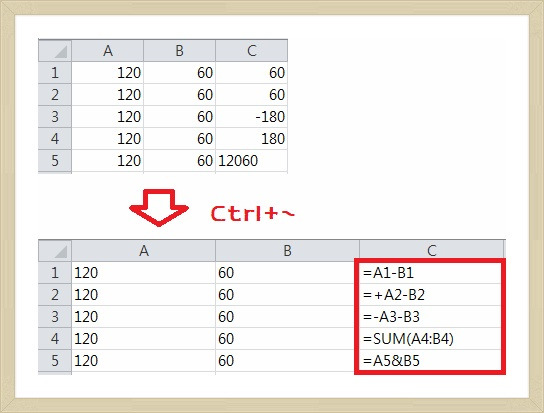Screen dimensions: 544x413
Task: Click lower table cell A5 showing 120
Action: [x=144, y=360]
